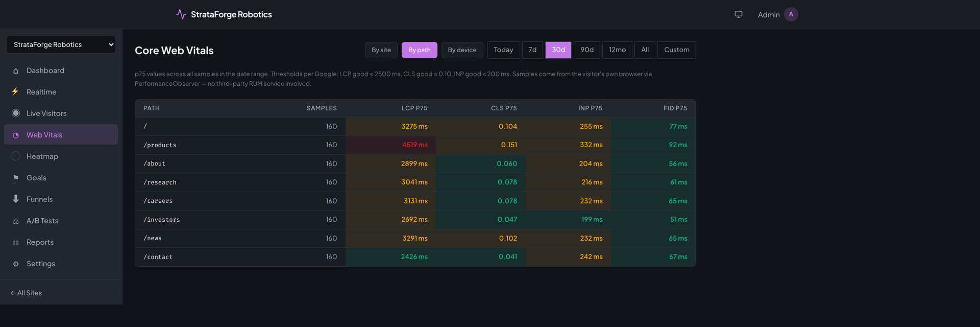Open the Heatmap page
This screenshot has width=980, height=327.
point(61,156)
